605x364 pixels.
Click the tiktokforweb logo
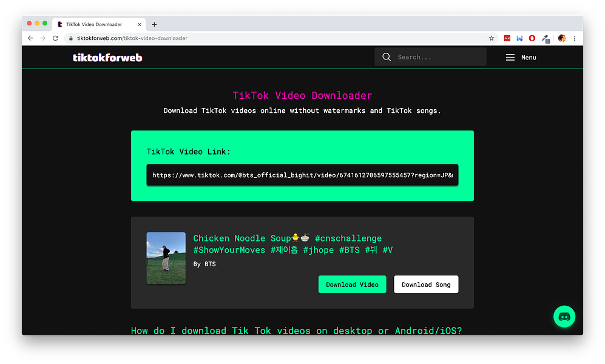(107, 58)
